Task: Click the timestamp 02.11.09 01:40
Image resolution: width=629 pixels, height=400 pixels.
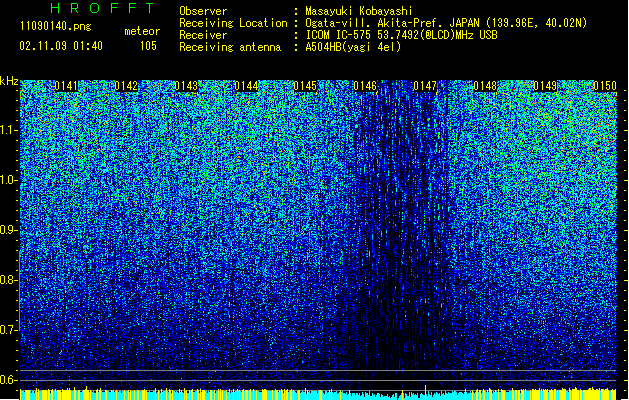Action: click(x=61, y=46)
